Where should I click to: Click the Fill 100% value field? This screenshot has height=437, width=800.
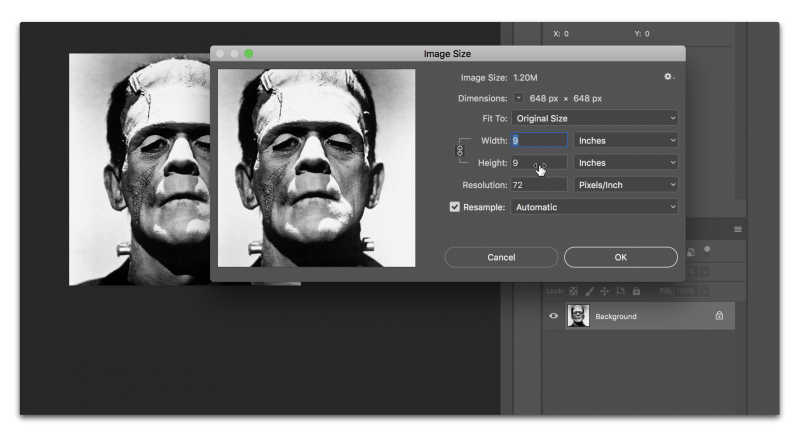coord(686,291)
